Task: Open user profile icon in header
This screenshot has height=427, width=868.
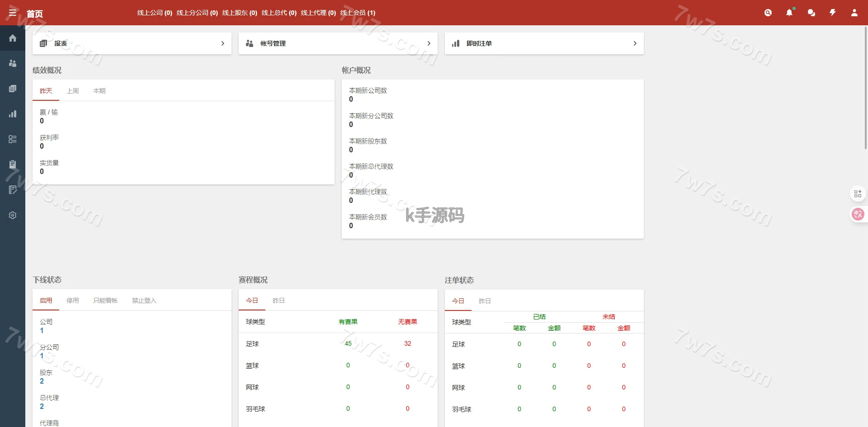Action: pos(854,13)
